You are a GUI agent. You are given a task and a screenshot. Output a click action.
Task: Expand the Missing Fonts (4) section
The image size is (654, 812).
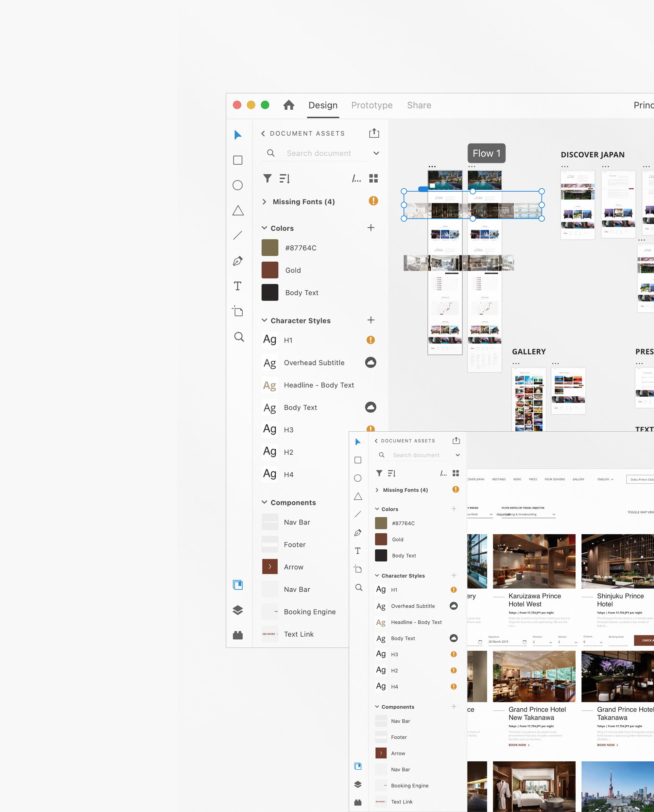click(x=265, y=201)
